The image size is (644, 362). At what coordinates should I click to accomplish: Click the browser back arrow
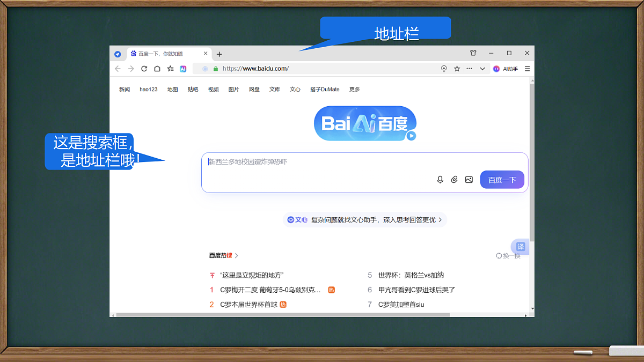pos(118,69)
